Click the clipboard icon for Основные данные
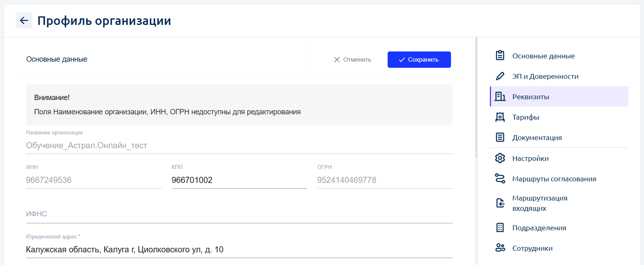This screenshot has width=644, height=265. (500, 56)
